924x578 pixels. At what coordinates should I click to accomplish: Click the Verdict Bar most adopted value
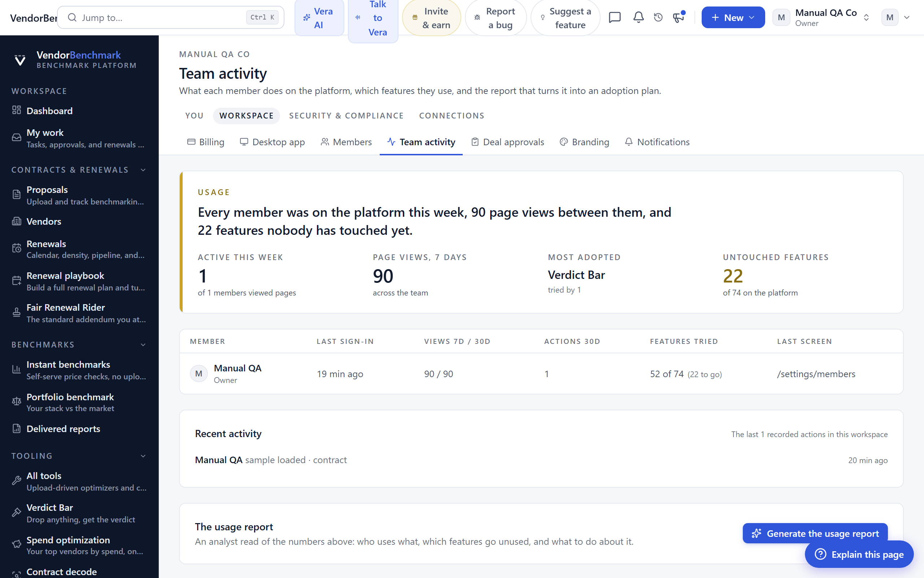[576, 275]
